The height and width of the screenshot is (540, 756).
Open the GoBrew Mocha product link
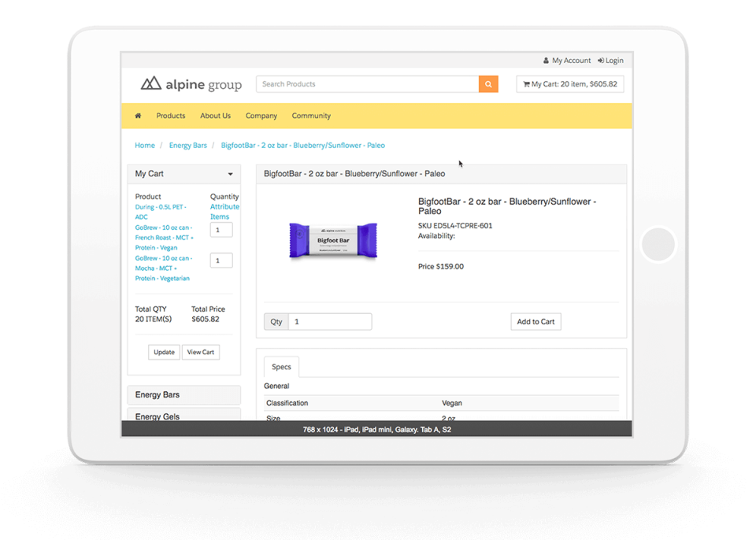point(162,268)
